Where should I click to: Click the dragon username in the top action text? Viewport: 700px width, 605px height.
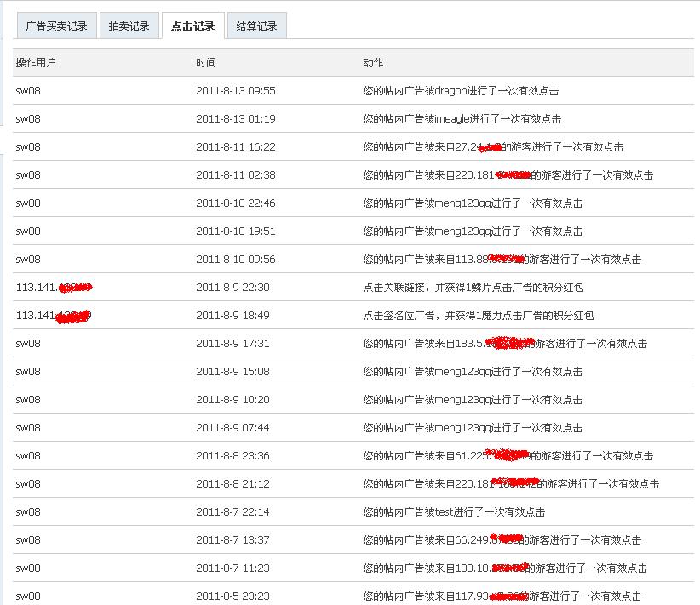pos(453,90)
